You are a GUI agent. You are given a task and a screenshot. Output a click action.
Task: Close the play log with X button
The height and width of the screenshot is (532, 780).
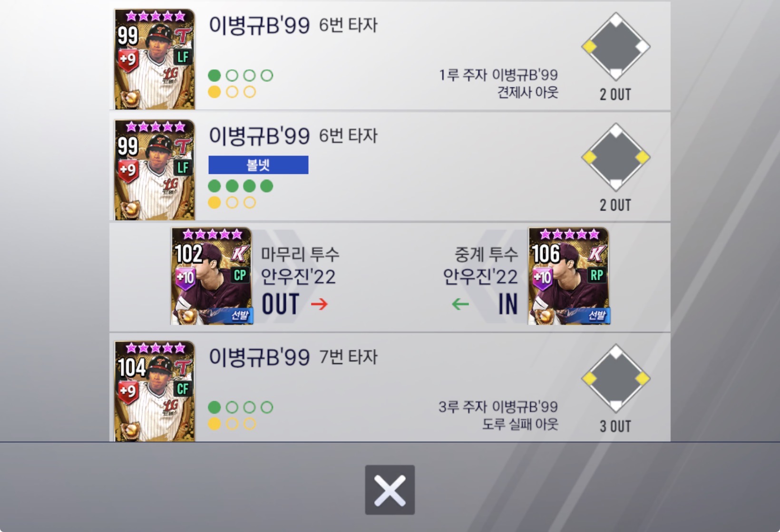point(390,490)
